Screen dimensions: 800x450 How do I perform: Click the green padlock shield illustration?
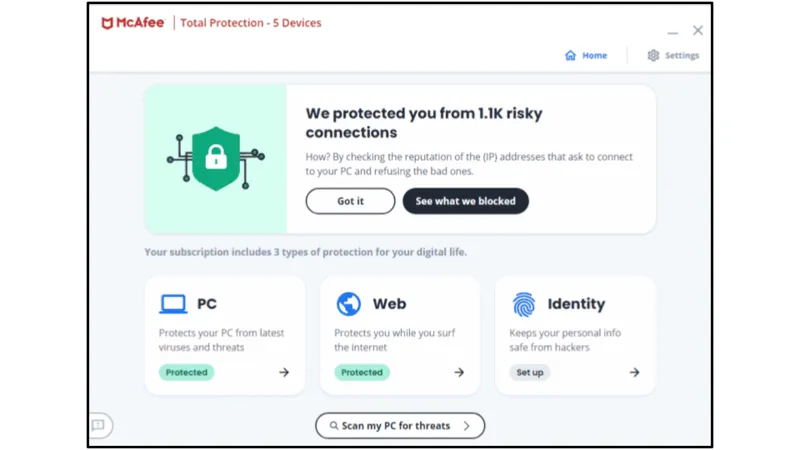[x=216, y=159]
